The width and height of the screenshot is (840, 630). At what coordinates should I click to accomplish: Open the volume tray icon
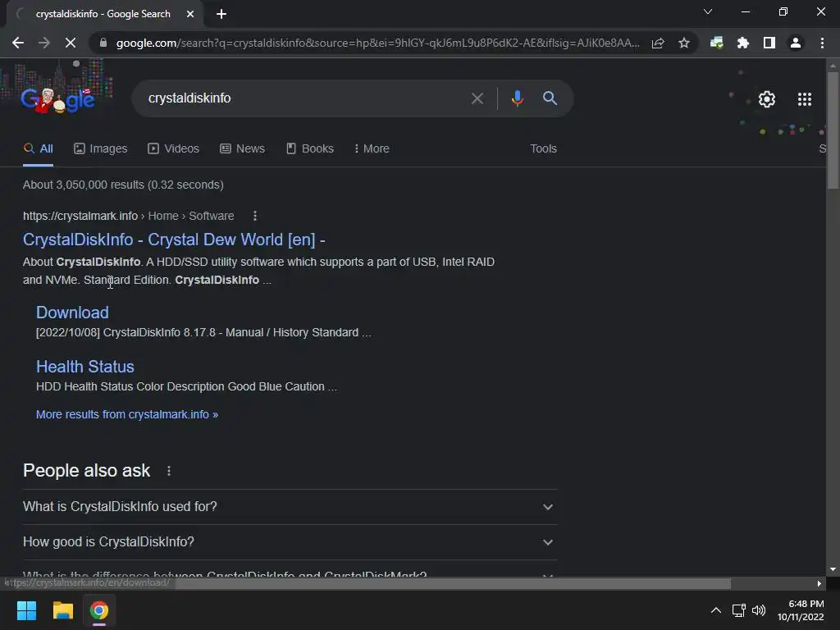[x=759, y=610]
